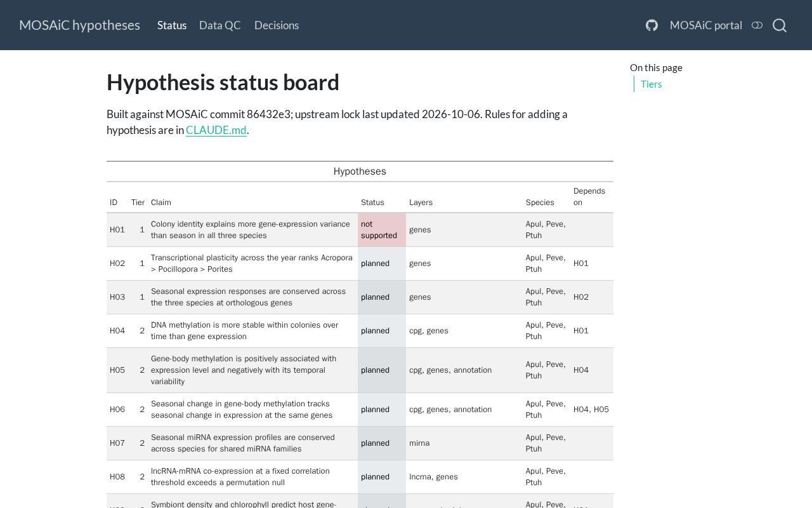This screenshot has height=508, width=812.
Task: Click the Hypothesis status board heading
Action: click(x=223, y=83)
